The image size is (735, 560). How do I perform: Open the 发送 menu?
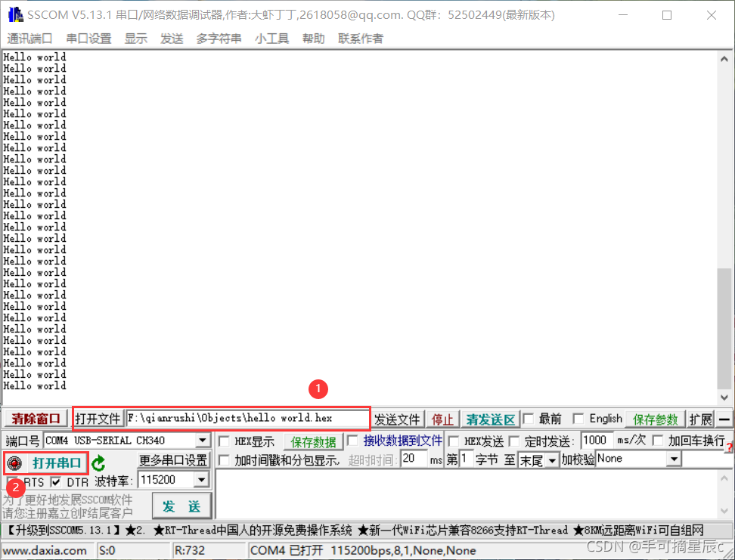tap(172, 39)
